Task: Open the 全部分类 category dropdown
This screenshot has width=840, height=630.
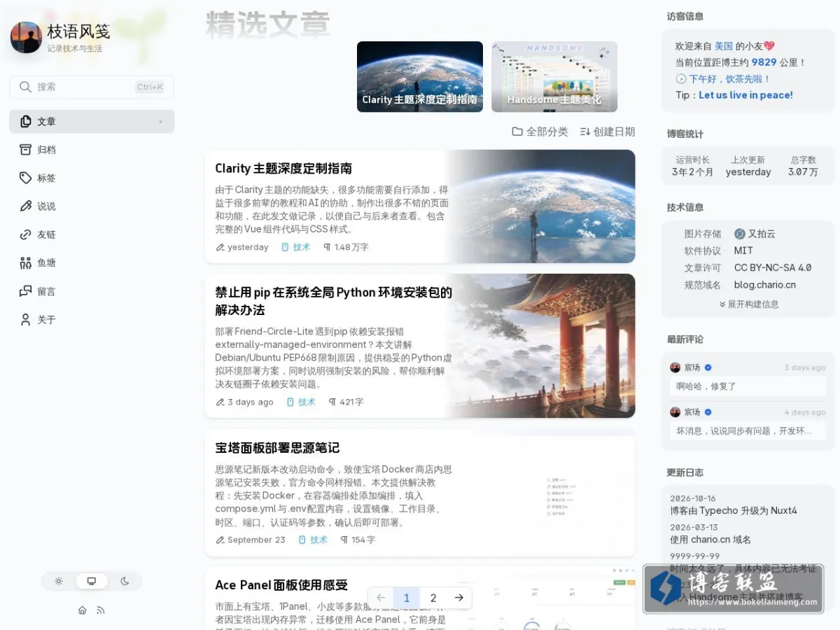Action: coord(540,132)
